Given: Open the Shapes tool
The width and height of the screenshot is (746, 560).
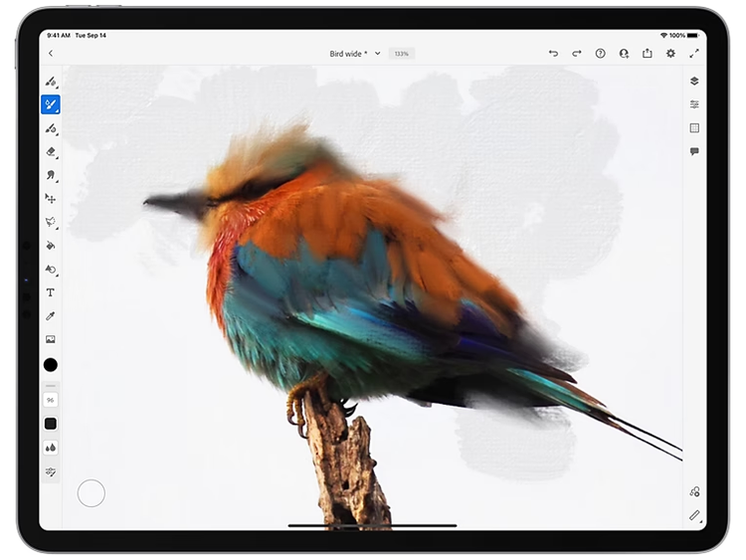Looking at the screenshot, I should click(51, 270).
